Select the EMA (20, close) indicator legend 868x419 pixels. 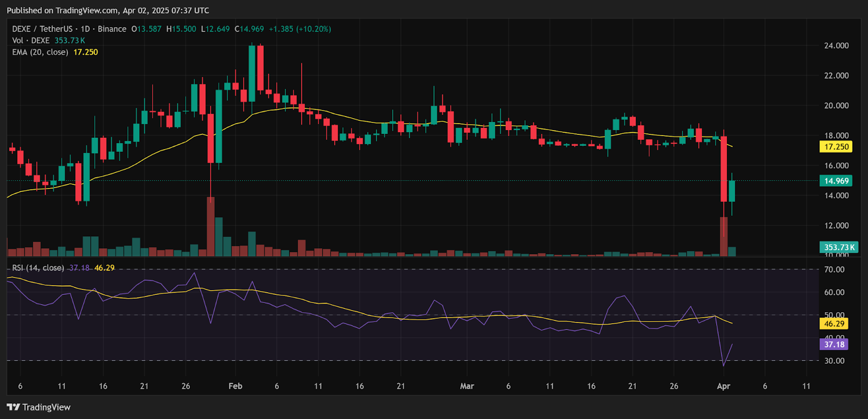40,52
